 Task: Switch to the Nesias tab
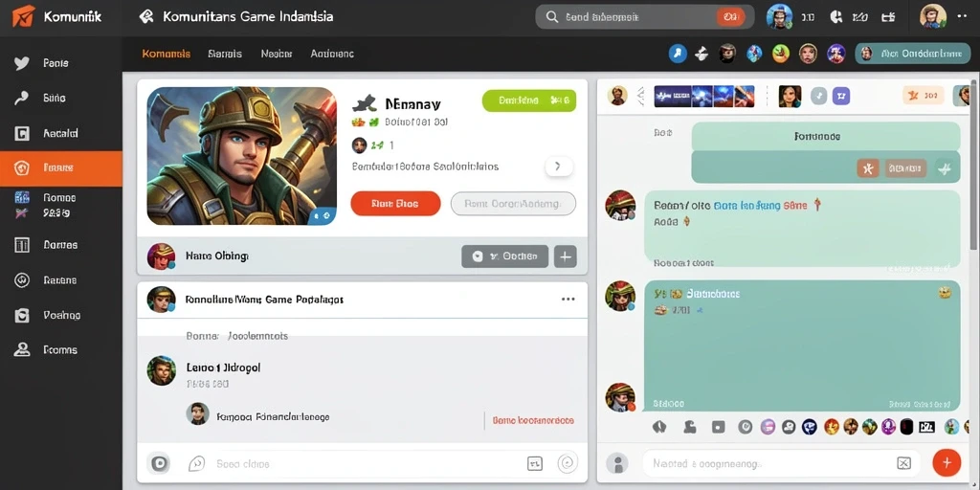tap(277, 54)
